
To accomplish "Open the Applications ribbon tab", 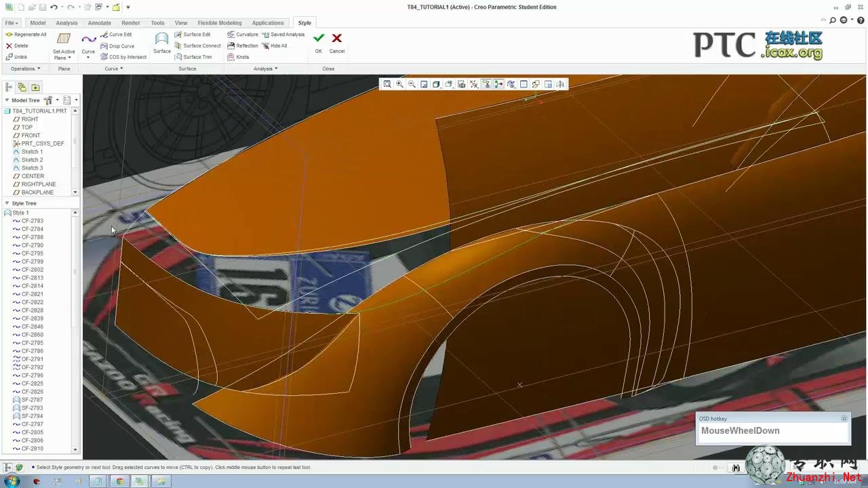I will (x=268, y=22).
